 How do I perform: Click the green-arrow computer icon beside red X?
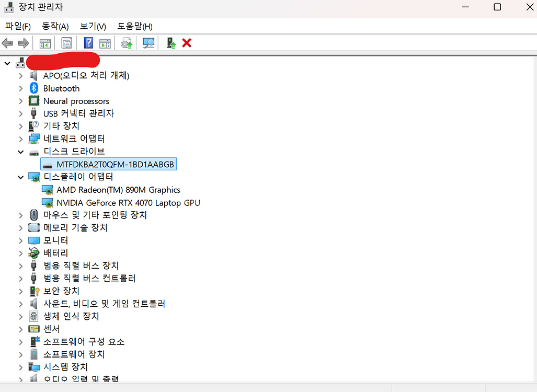click(171, 43)
